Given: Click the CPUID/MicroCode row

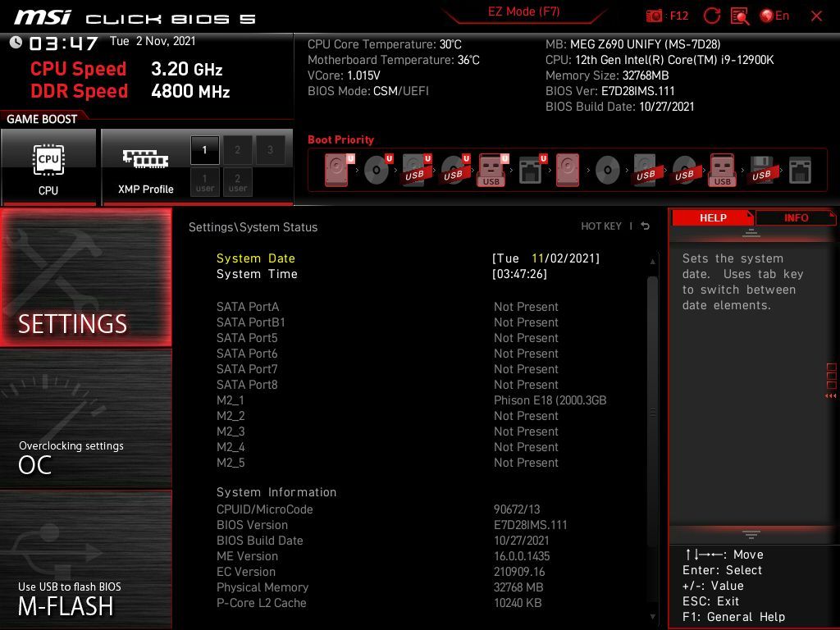Looking at the screenshot, I should (x=378, y=509).
